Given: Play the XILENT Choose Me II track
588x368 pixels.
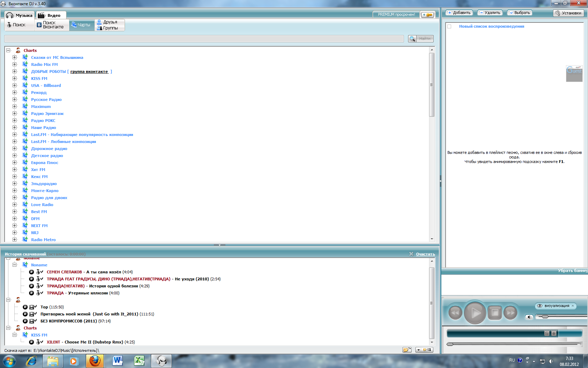Looking at the screenshot, I should pos(31,342).
